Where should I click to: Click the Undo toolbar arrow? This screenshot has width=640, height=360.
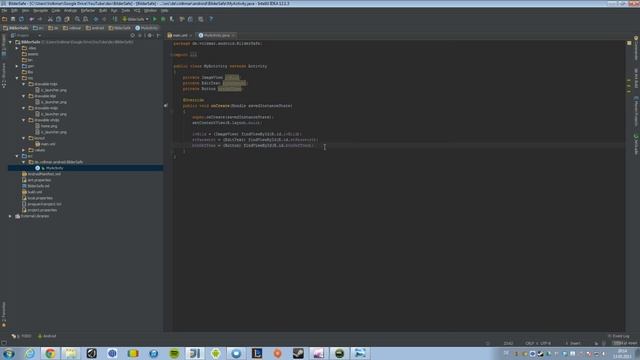tap(31, 19)
